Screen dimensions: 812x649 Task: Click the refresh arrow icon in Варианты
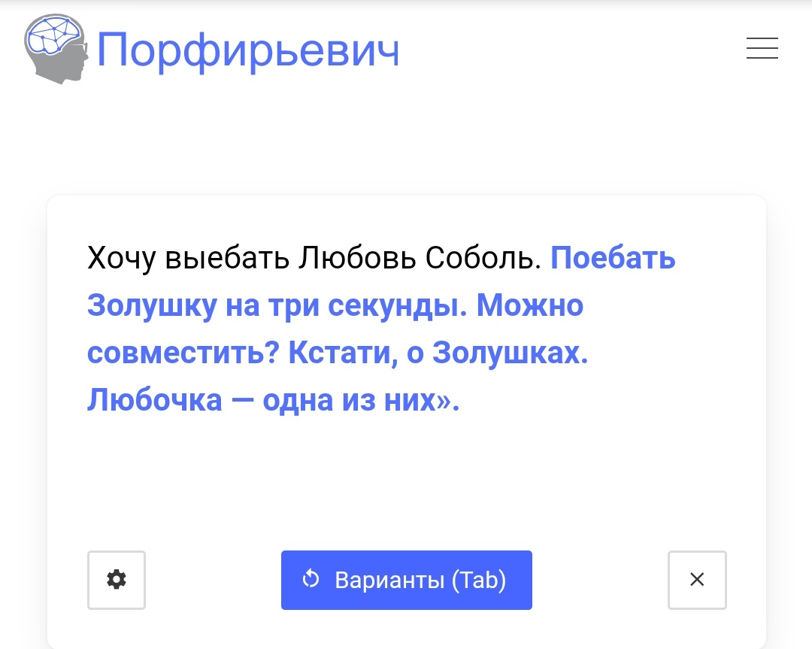click(x=311, y=579)
